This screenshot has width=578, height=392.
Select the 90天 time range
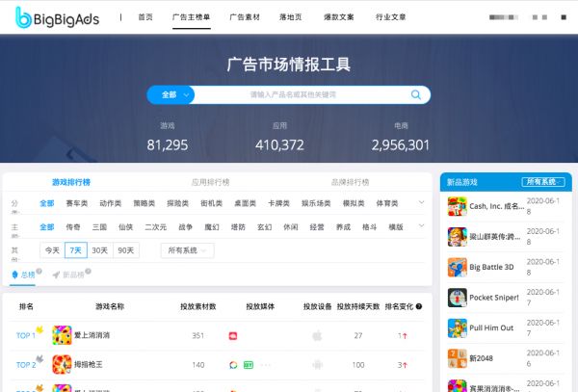(125, 250)
